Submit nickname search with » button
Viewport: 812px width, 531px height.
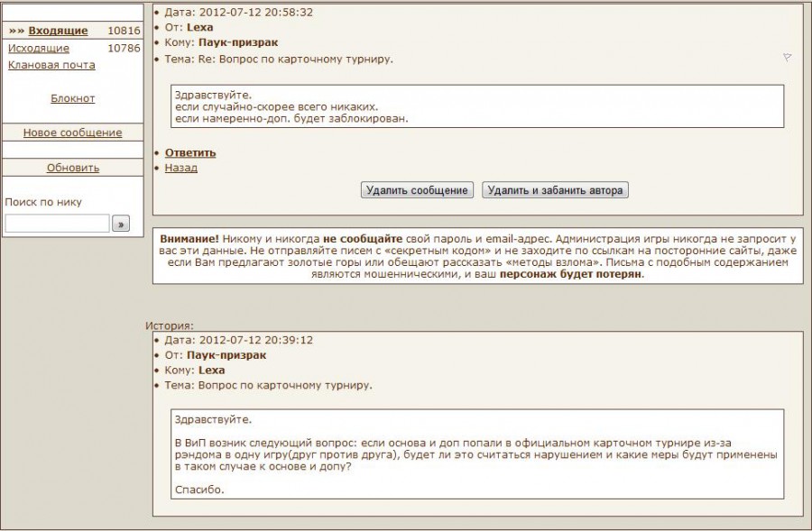point(121,224)
